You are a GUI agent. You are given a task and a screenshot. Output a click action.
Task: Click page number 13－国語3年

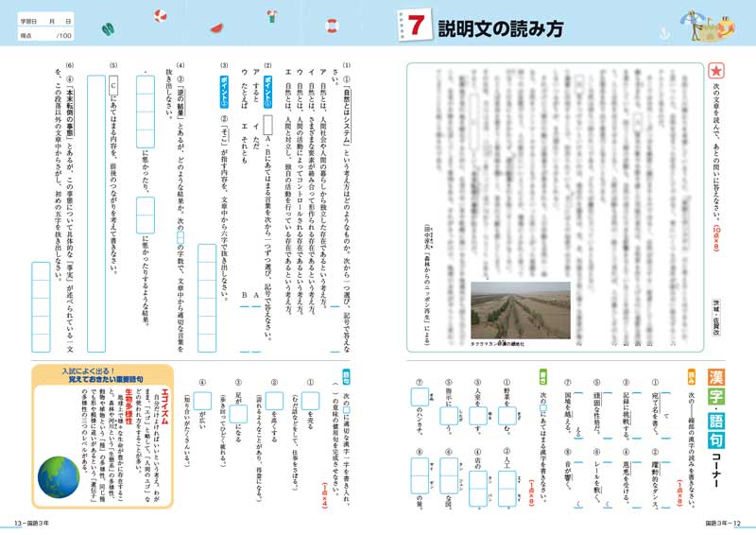pos(32,523)
